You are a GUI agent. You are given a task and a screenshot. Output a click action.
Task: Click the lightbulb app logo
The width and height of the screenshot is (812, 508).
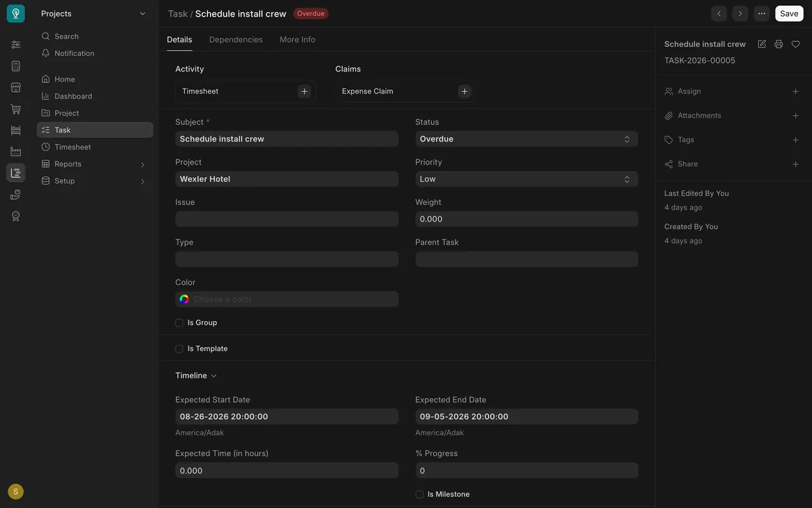tap(16, 13)
